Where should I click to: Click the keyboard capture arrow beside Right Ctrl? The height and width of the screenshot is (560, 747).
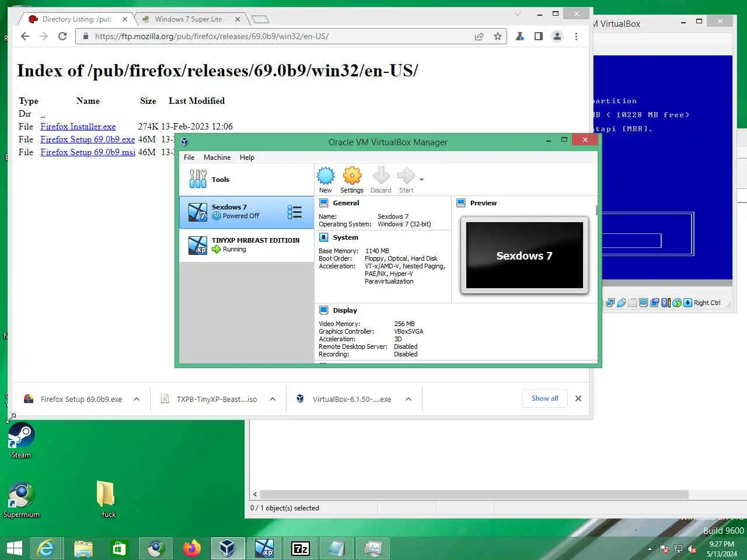click(688, 303)
